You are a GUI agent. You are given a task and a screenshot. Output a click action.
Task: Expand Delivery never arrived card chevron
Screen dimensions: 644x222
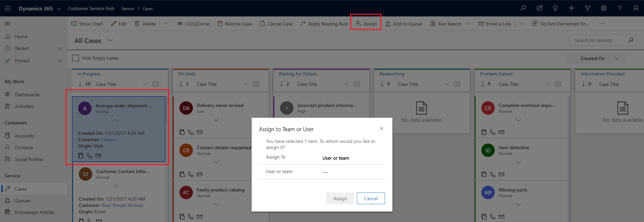[x=216, y=120]
